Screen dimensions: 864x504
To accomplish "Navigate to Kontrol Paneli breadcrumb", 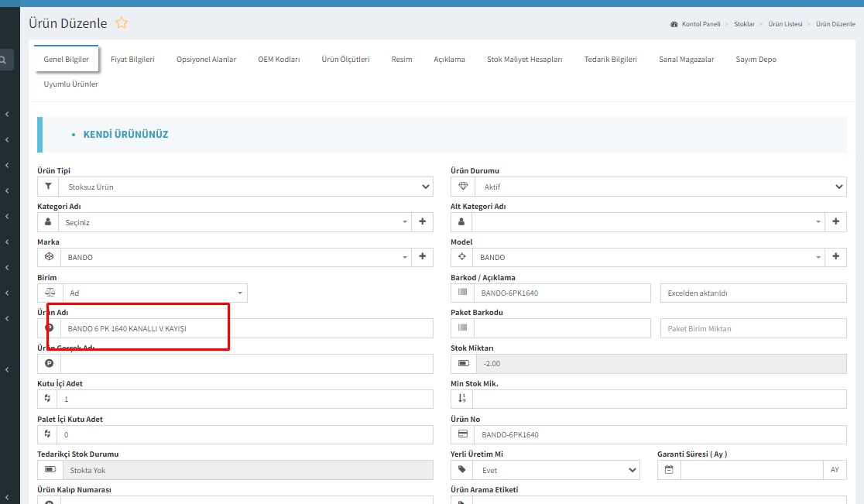I will pyautogui.click(x=700, y=25).
